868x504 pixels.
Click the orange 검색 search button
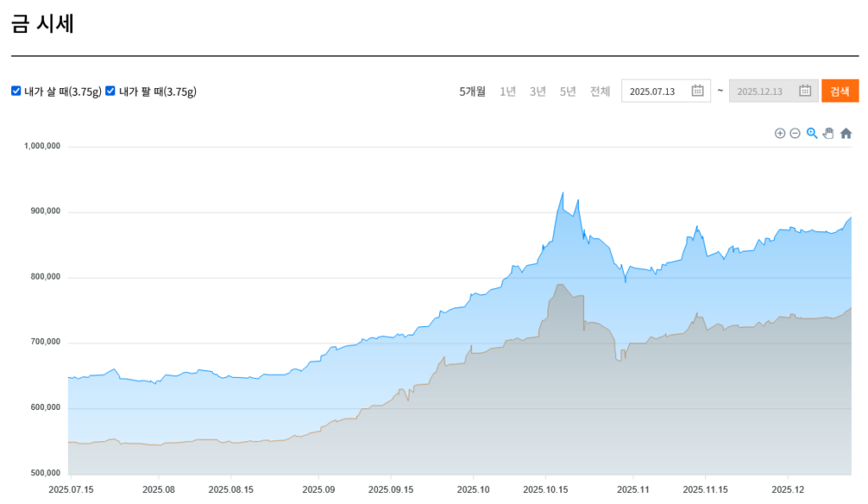(x=840, y=91)
